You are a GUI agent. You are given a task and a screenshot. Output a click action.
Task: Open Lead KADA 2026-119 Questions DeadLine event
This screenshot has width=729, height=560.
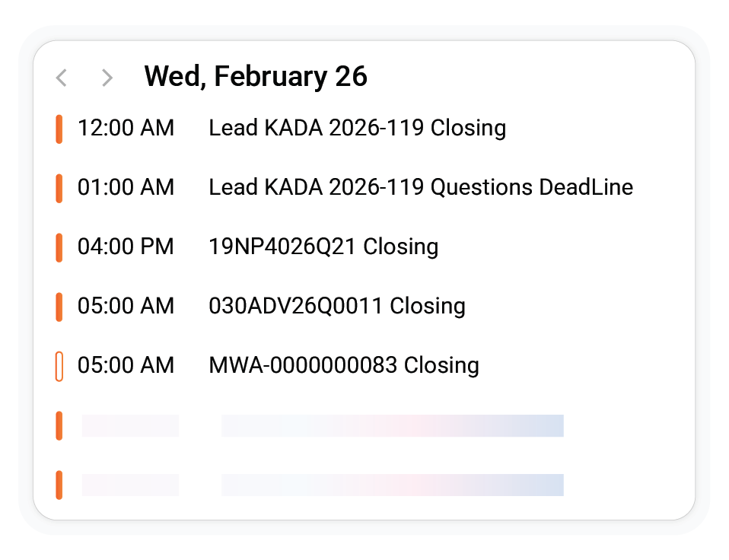click(421, 187)
